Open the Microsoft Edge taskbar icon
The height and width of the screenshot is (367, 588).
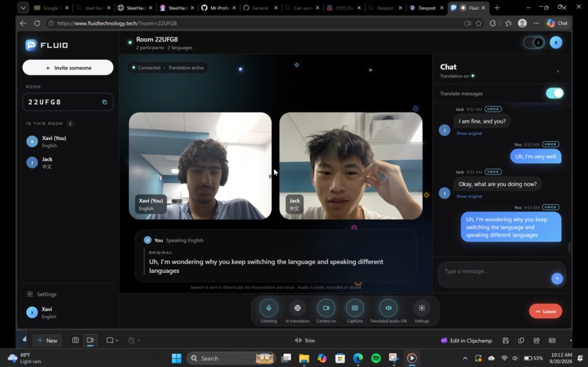coord(357,358)
